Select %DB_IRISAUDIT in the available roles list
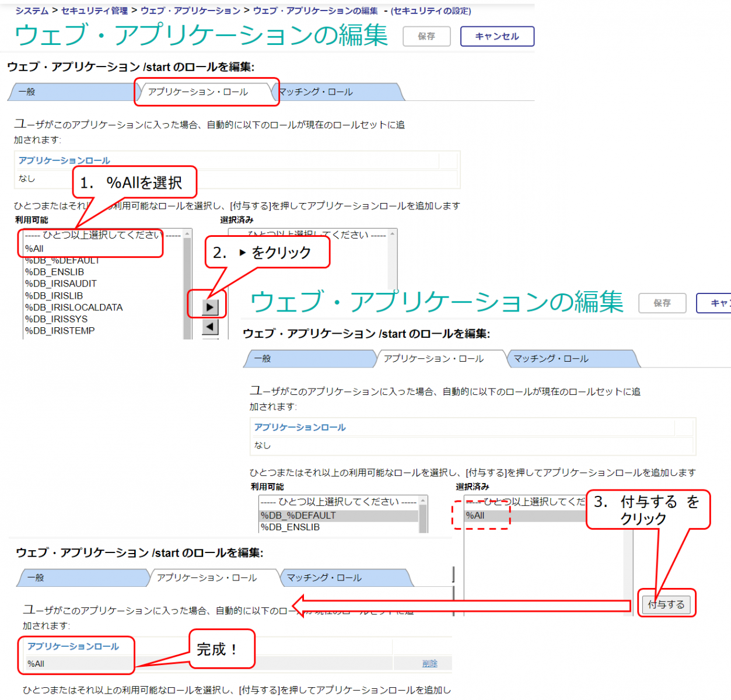The width and height of the screenshot is (731, 700). 61,283
